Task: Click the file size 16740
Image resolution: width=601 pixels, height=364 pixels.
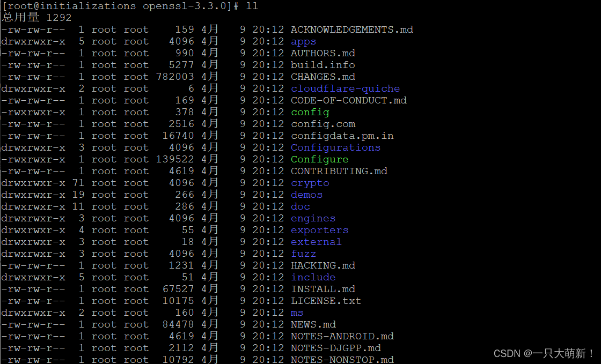Action: point(178,136)
